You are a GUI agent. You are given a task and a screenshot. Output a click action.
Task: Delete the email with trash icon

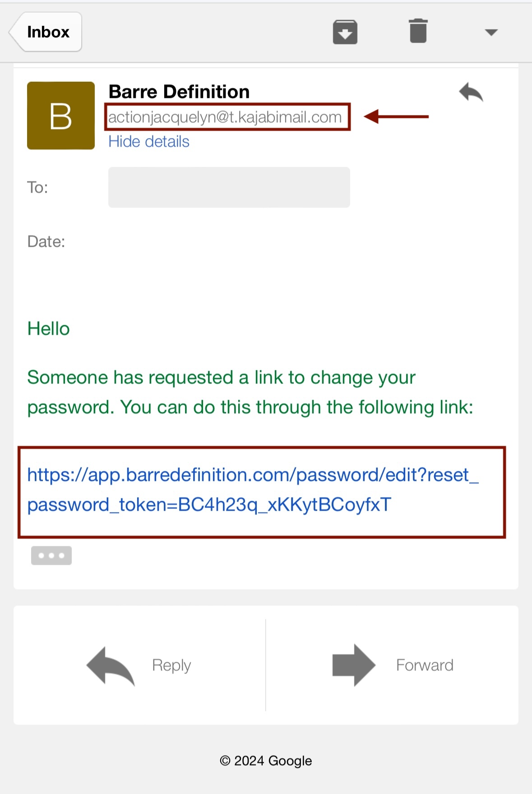pos(418,31)
